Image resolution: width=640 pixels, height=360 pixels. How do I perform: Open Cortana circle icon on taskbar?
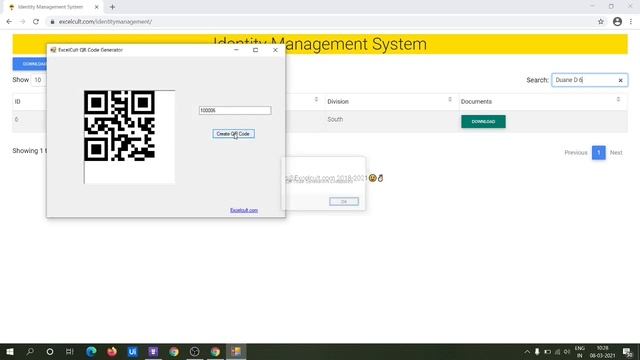50,351
